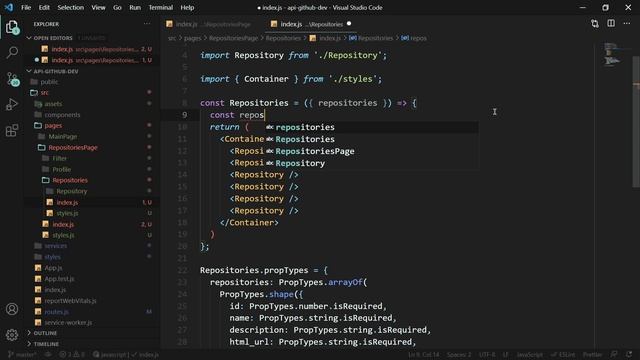Open the View menu
Image resolution: width=640 pixels, height=360 pixels.
[x=98, y=7]
